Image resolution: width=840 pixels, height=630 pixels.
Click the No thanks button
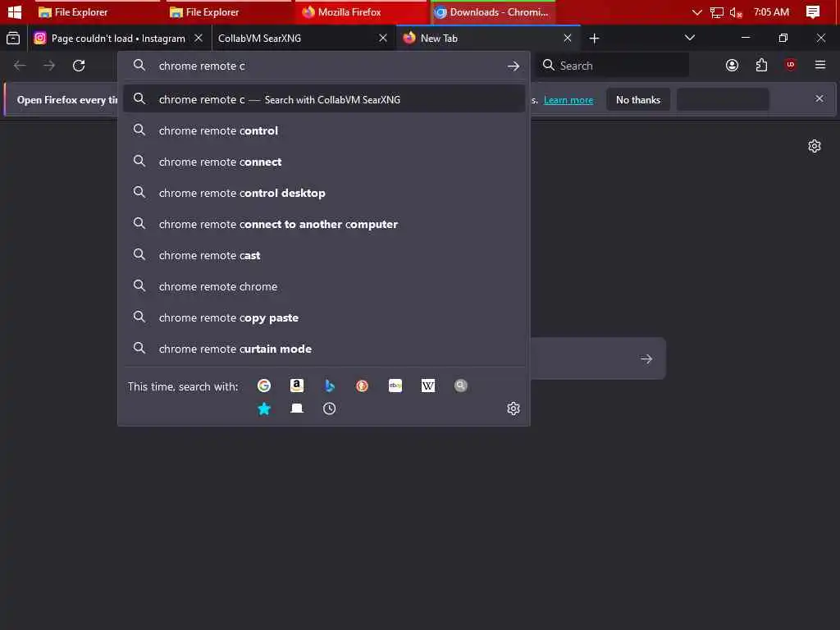(638, 99)
